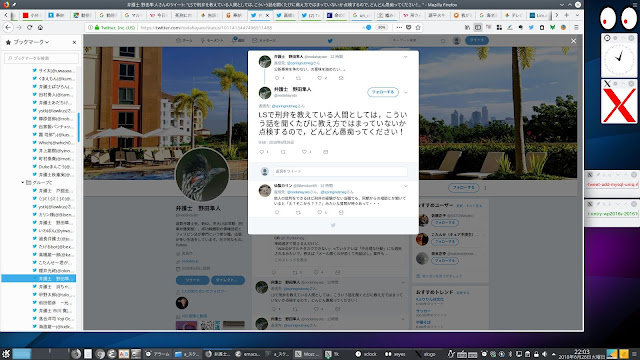
Task: Send main tweet by direct message icon
Action: click(x=325, y=152)
